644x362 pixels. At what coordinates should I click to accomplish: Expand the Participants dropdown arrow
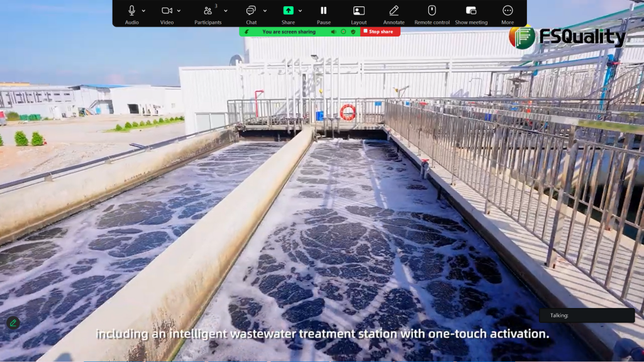coord(225,11)
